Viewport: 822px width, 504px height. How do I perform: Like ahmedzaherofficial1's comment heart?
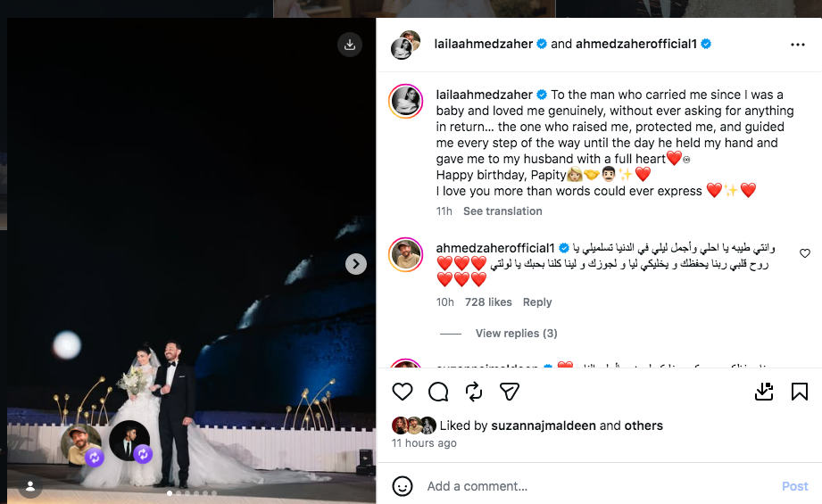tap(805, 253)
